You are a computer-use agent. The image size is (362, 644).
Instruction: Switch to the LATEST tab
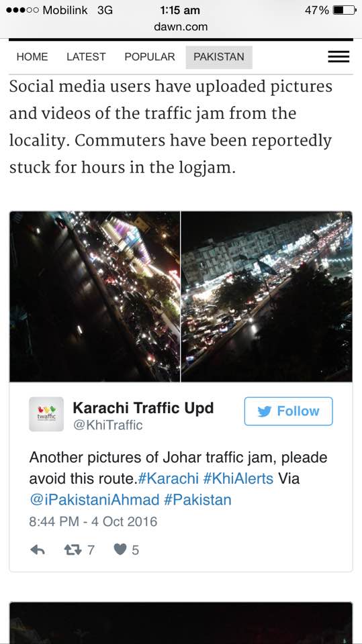tap(86, 56)
